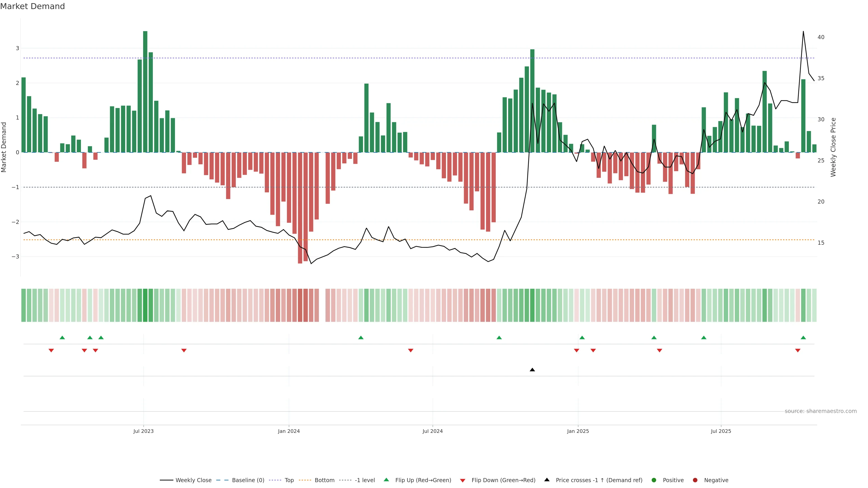
Task: Click the leftmost red flip-down triangle marker
Action: click(51, 351)
